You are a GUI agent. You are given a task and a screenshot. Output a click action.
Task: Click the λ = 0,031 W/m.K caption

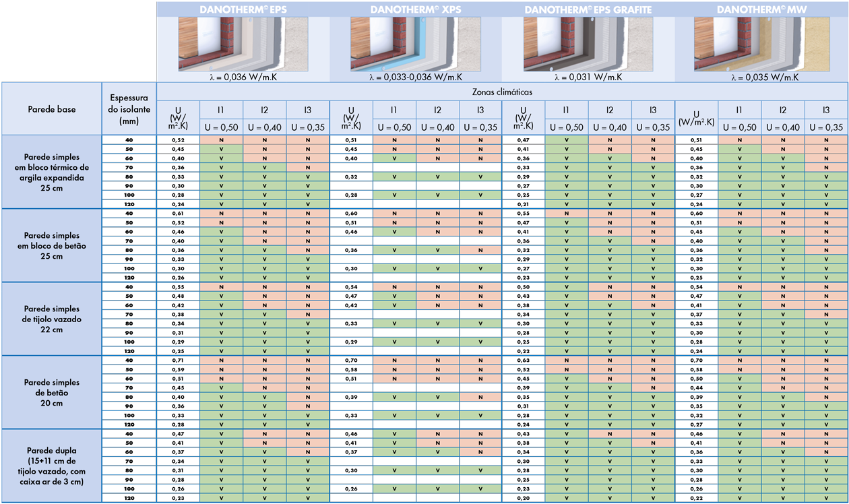pos(588,77)
